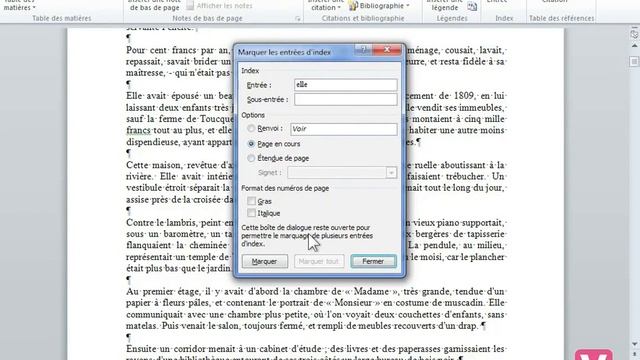Enable the Gras checkbox
The width and height of the screenshot is (640, 360).
tap(251, 201)
